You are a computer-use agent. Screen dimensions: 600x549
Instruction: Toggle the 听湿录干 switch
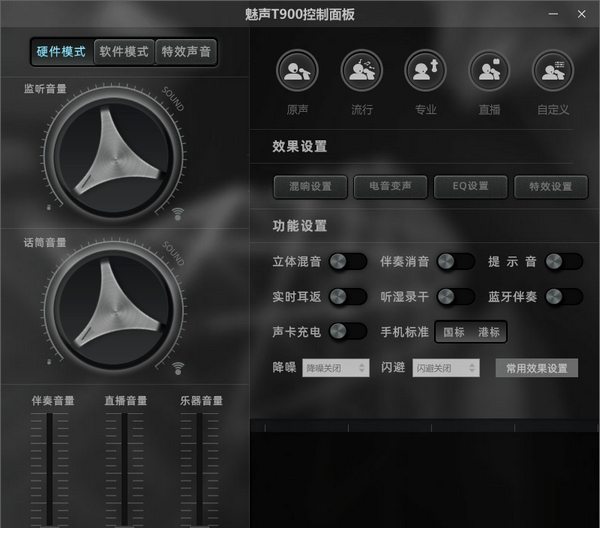click(x=456, y=296)
